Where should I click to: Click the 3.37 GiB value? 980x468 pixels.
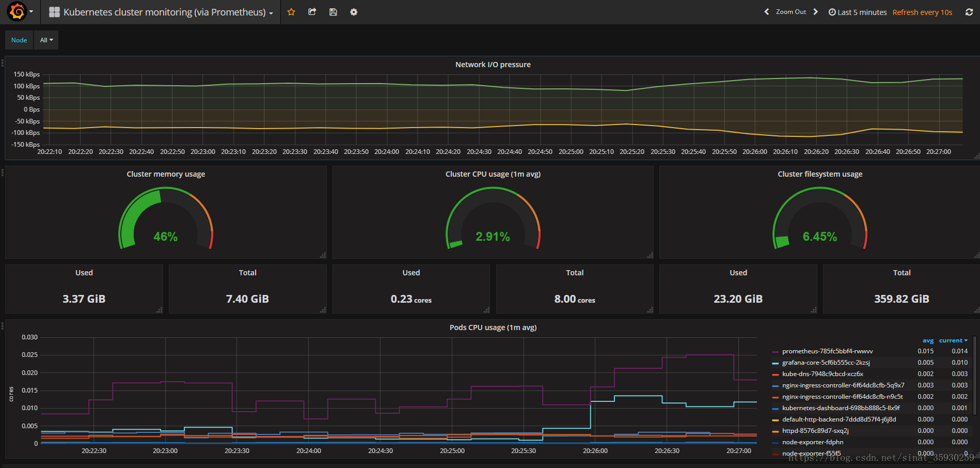84,299
